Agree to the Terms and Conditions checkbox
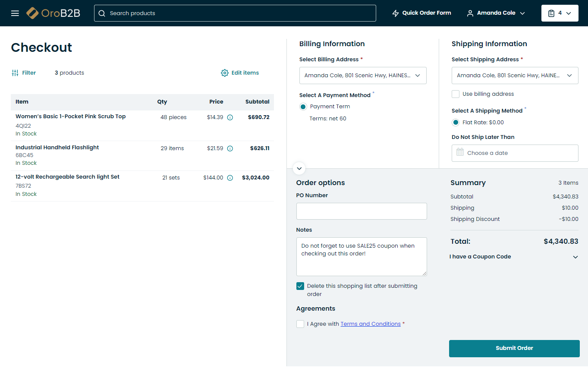This screenshot has width=588, height=384. pyautogui.click(x=300, y=324)
